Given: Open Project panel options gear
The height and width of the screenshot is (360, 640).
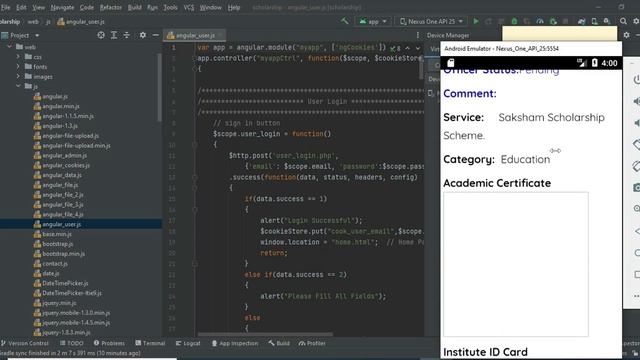Looking at the screenshot, I should coord(142,36).
